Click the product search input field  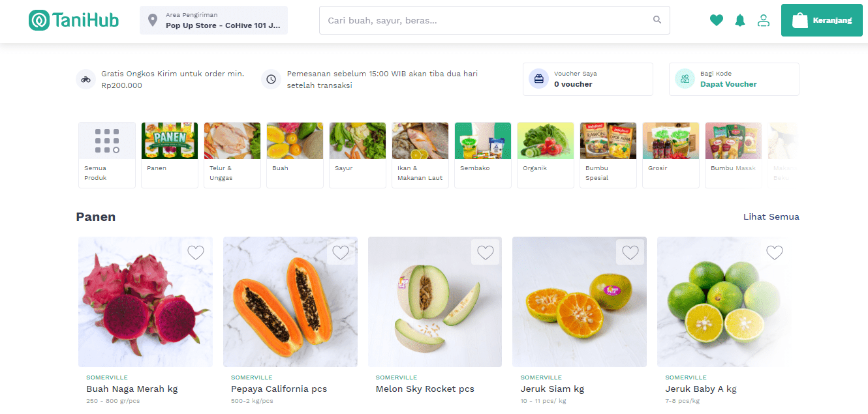pyautogui.click(x=486, y=20)
